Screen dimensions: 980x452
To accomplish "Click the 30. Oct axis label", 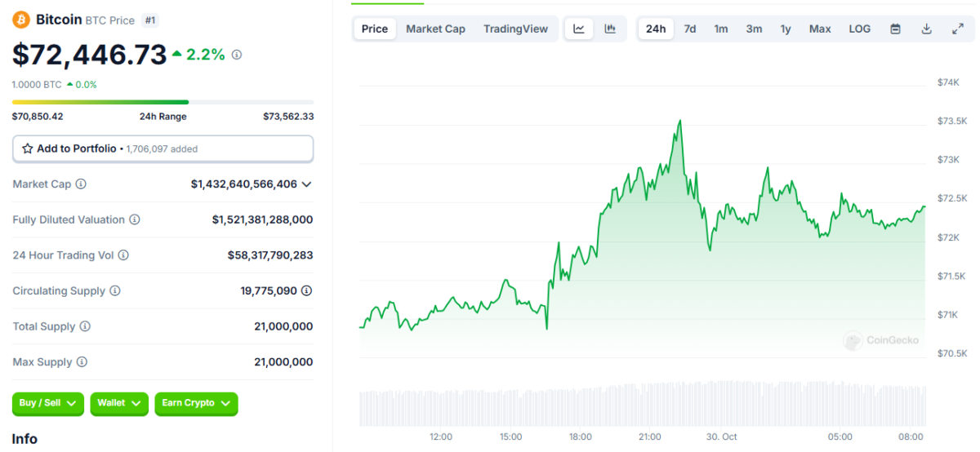I will 722,436.
